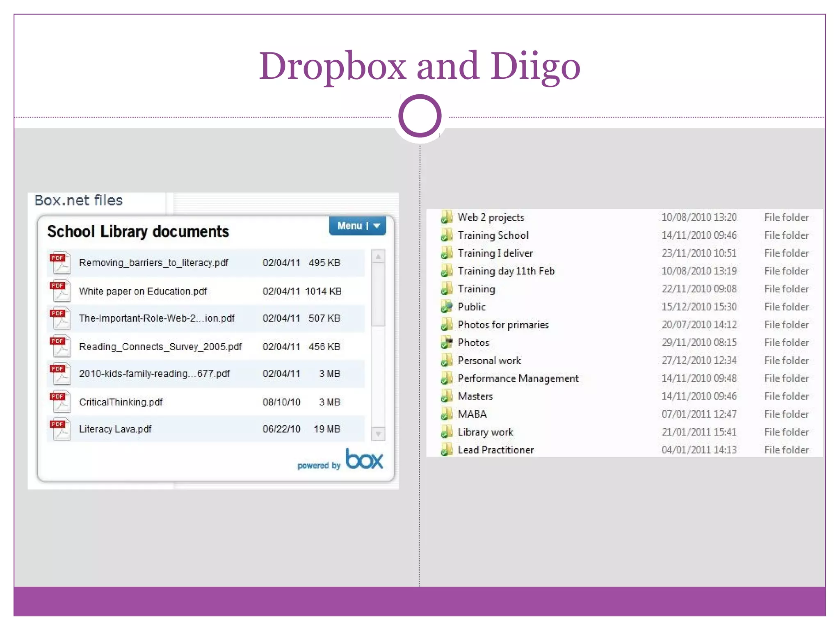Click folder icon next to MABA
The width and height of the screenshot is (840, 630).
pyautogui.click(x=447, y=414)
